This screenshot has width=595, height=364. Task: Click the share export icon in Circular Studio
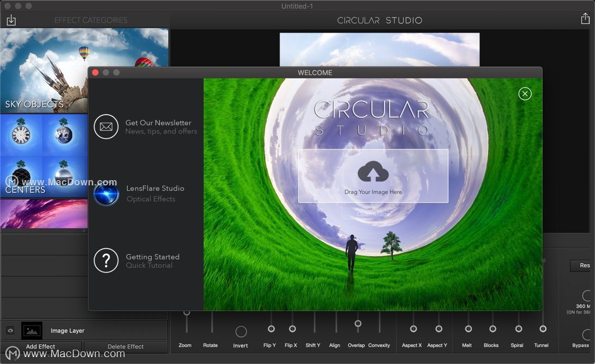(585, 18)
